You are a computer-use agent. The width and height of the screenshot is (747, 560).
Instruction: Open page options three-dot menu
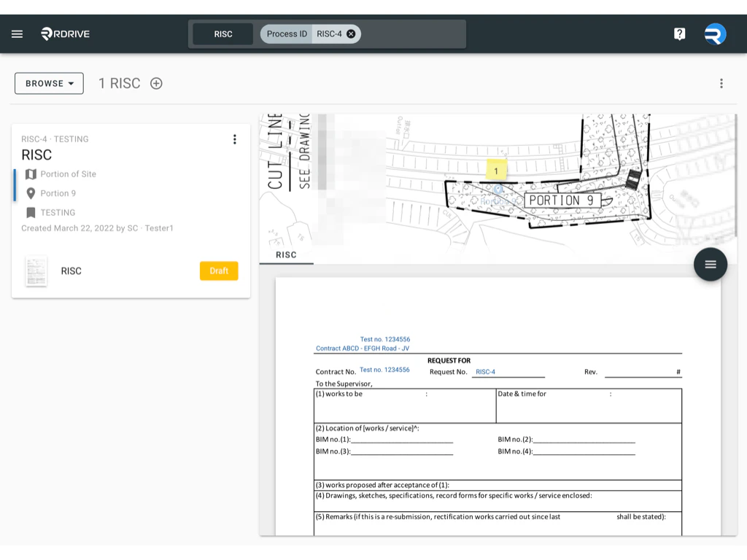pos(721,83)
